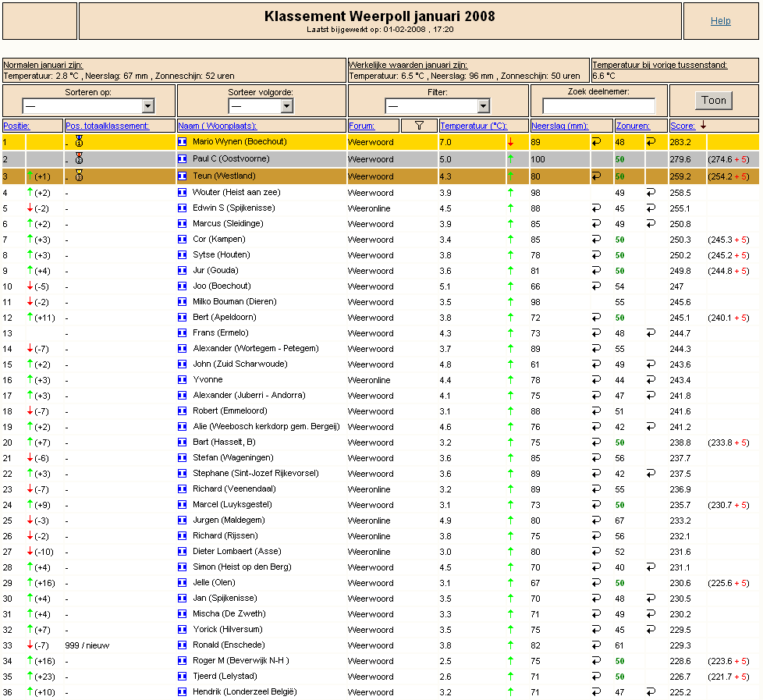Viewport: 763px width, 700px height.
Task: Sort by the Temperatuur (°C) column header
Action: click(474, 126)
